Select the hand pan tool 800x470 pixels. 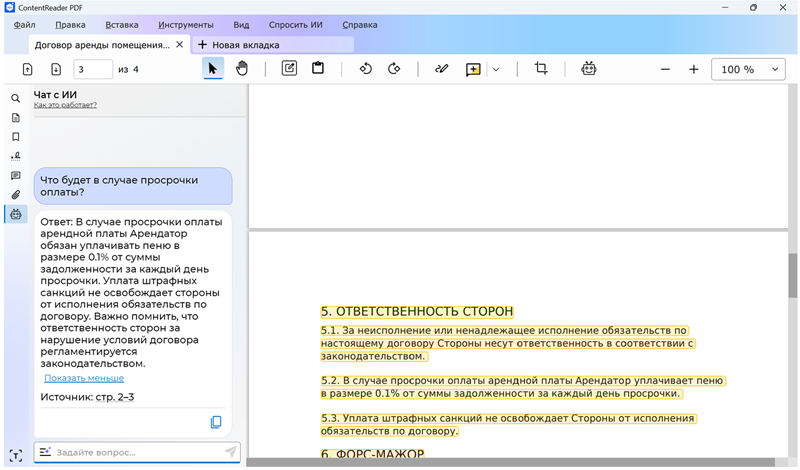click(x=241, y=69)
